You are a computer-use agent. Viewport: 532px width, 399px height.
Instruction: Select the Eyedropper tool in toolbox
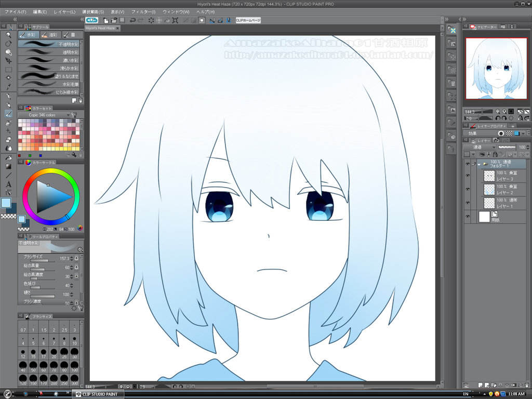8,87
